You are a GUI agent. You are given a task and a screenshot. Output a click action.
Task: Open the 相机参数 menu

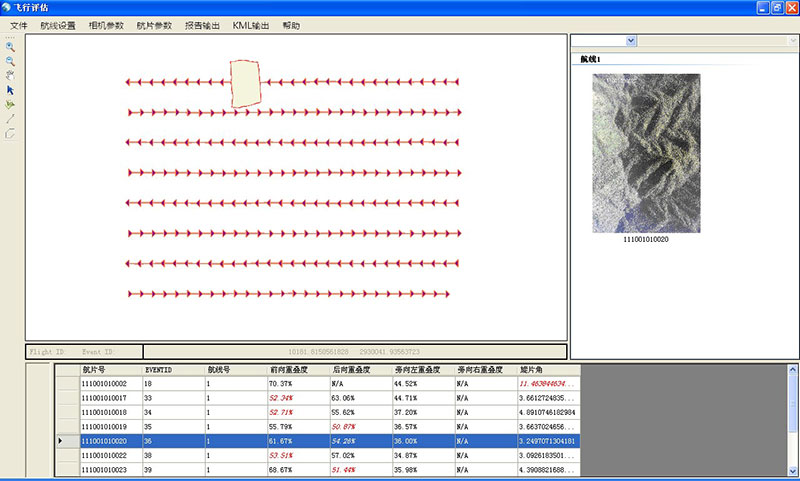[x=106, y=25]
